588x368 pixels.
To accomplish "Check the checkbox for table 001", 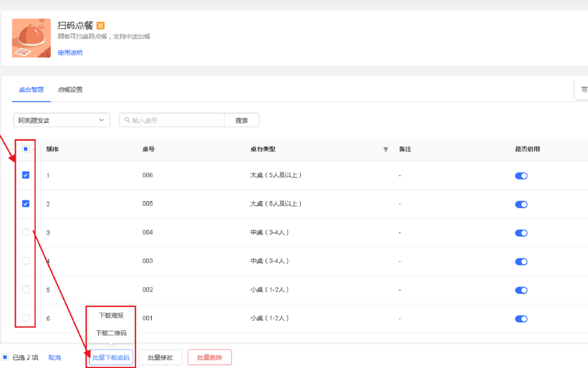I will [x=26, y=318].
